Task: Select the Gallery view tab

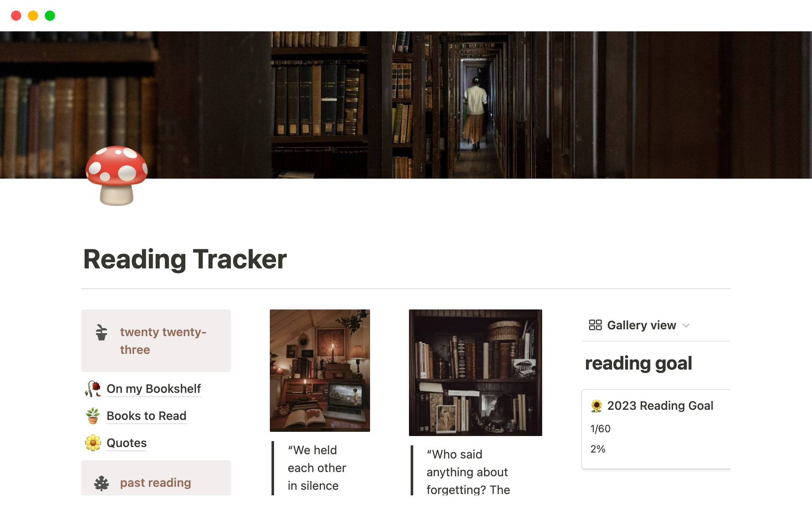Action: [x=641, y=325]
